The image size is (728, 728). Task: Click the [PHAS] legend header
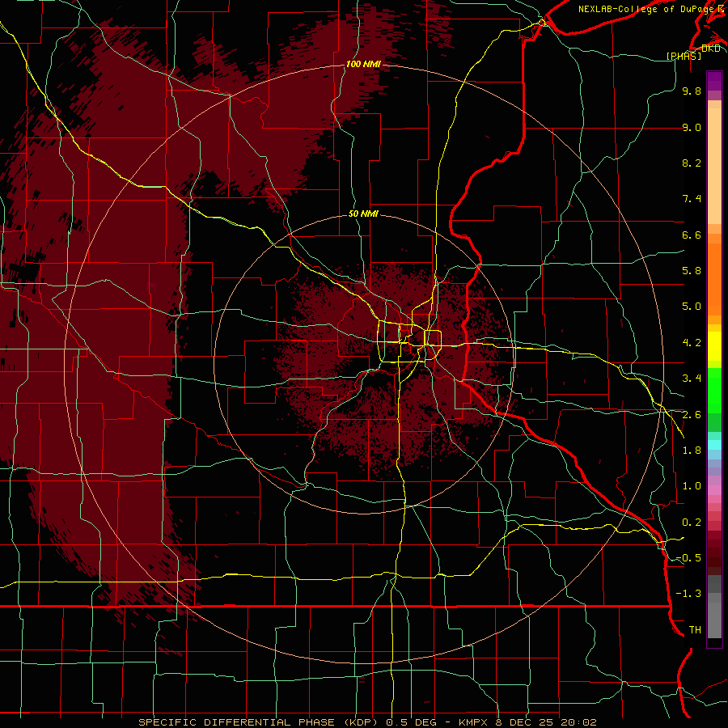[x=684, y=56]
